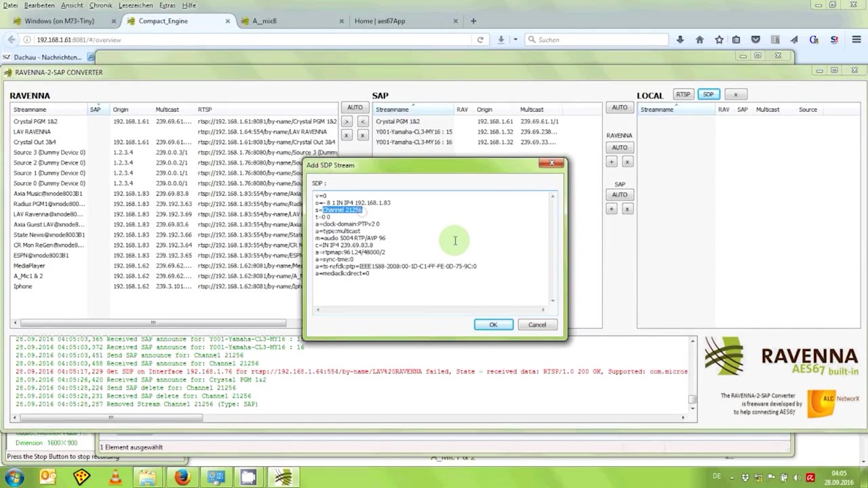Image resolution: width=868 pixels, height=488 pixels.
Task: Remove stream under SAP with x button
Action: (627, 209)
